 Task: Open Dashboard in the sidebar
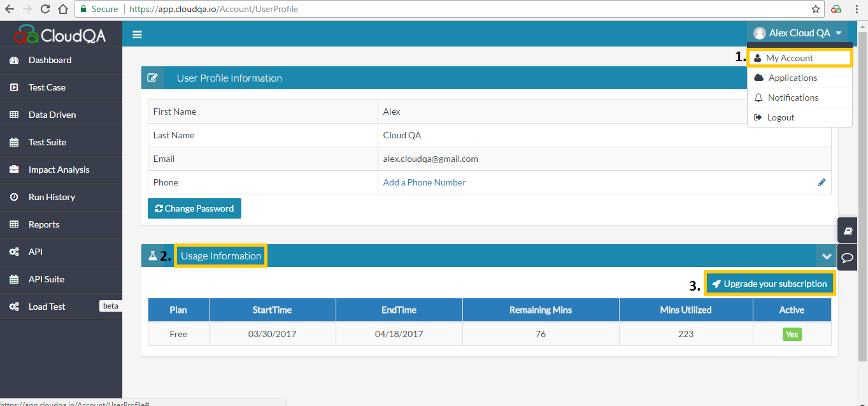pos(61,60)
